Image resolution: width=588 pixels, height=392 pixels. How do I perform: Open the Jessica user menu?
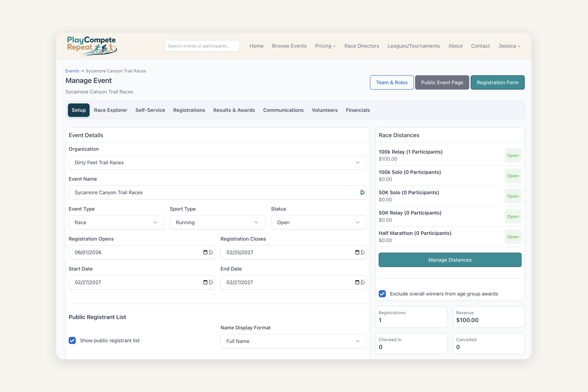click(x=509, y=46)
